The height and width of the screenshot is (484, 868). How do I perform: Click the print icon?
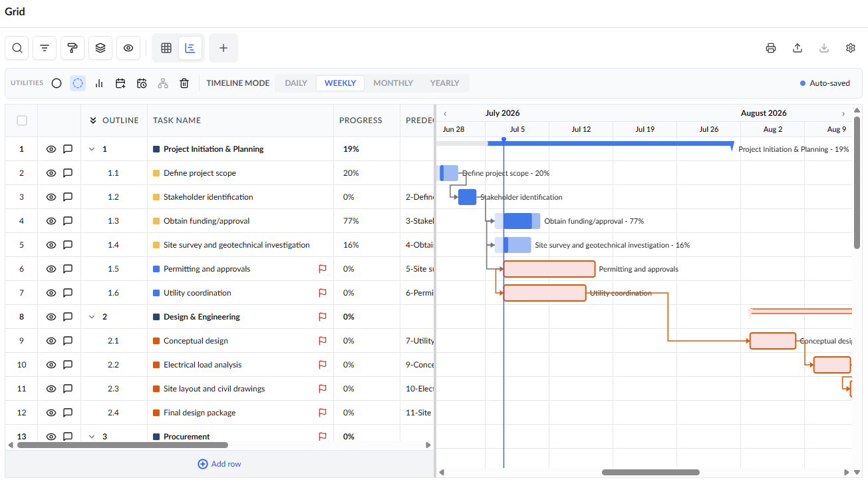(x=771, y=48)
